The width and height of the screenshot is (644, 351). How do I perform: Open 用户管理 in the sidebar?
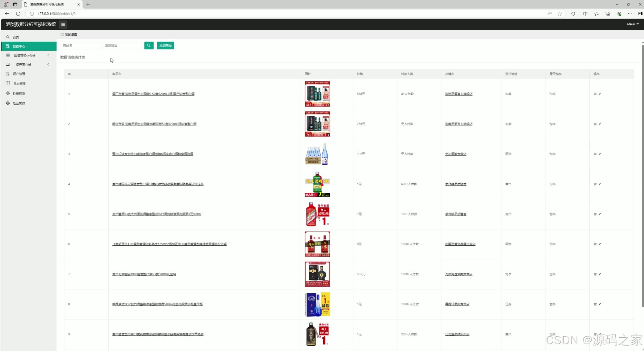click(x=19, y=74)
